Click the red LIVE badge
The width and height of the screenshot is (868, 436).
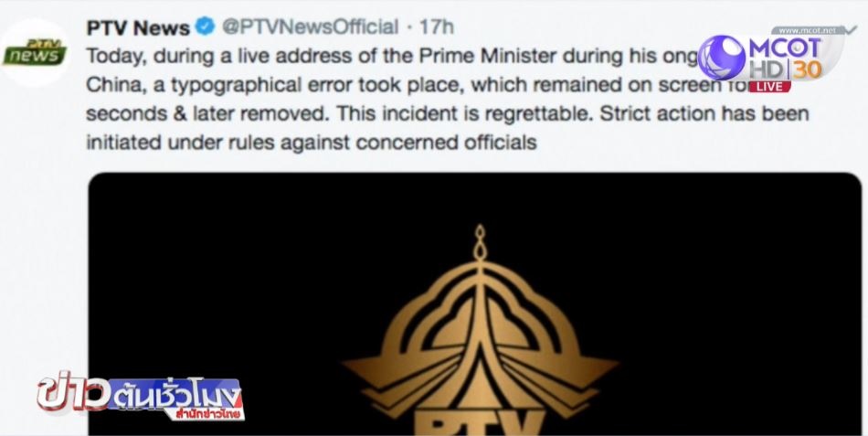pos(769,87)
